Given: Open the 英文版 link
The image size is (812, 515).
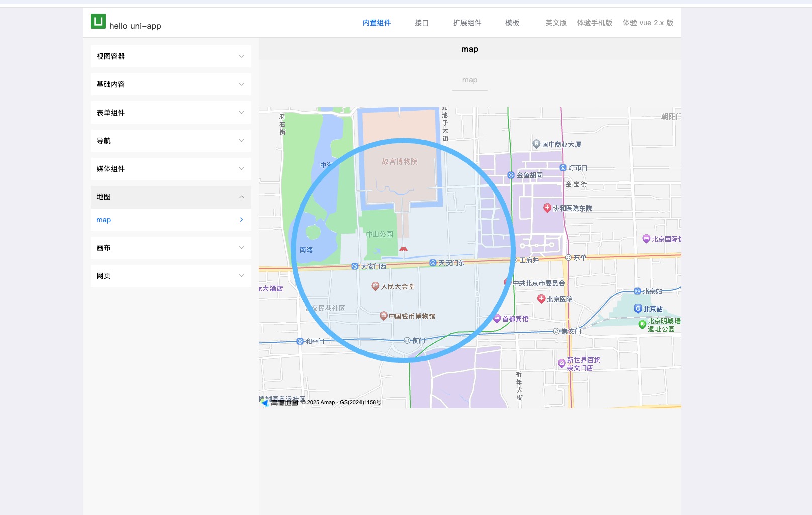Looking at the screenshot, I should pyautogui.click(x=556, y=23).
